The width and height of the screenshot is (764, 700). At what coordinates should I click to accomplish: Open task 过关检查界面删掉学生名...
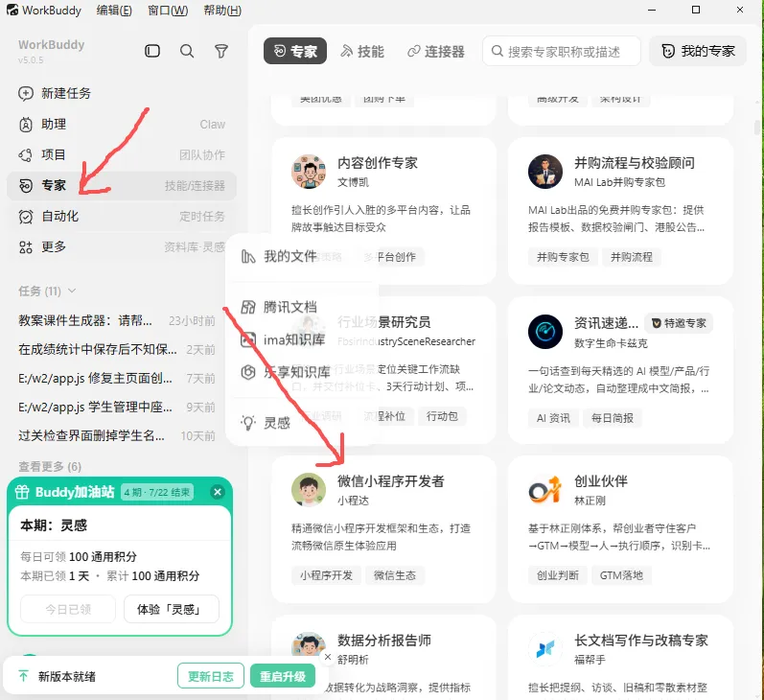[x=117, y=435]
